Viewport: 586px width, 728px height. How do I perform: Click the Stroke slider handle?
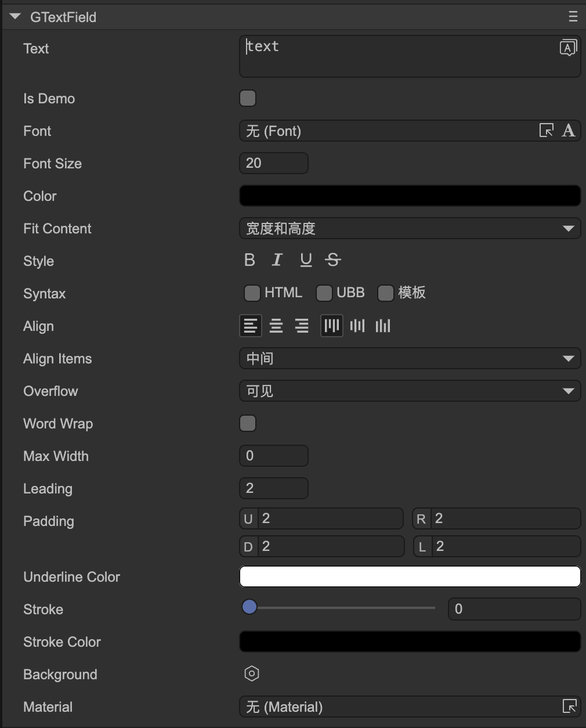[249, 607]
